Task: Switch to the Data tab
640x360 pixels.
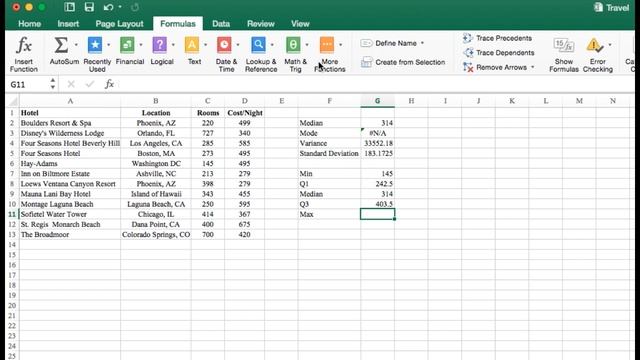Action: 221,24
